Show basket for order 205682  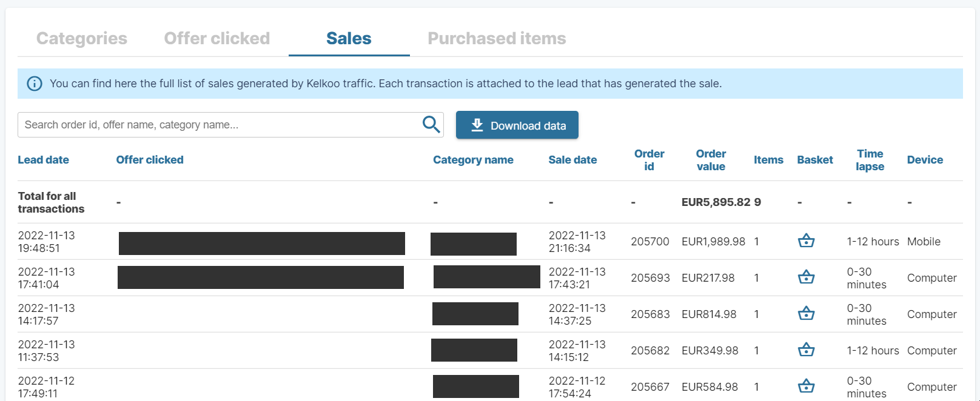pos(806,350)
